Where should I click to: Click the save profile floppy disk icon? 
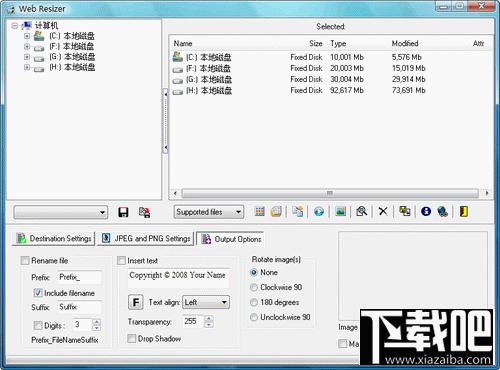(x=123, y=212)
